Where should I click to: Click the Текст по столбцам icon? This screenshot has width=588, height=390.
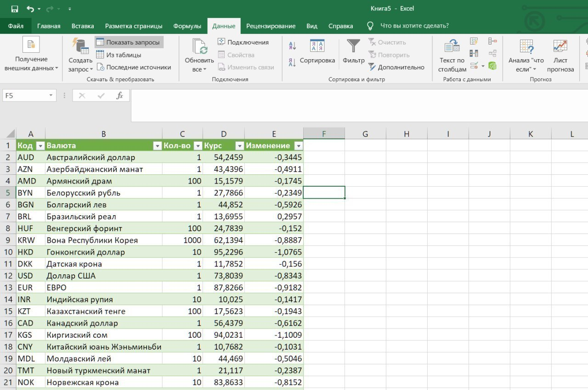click(x=452, y=56)
